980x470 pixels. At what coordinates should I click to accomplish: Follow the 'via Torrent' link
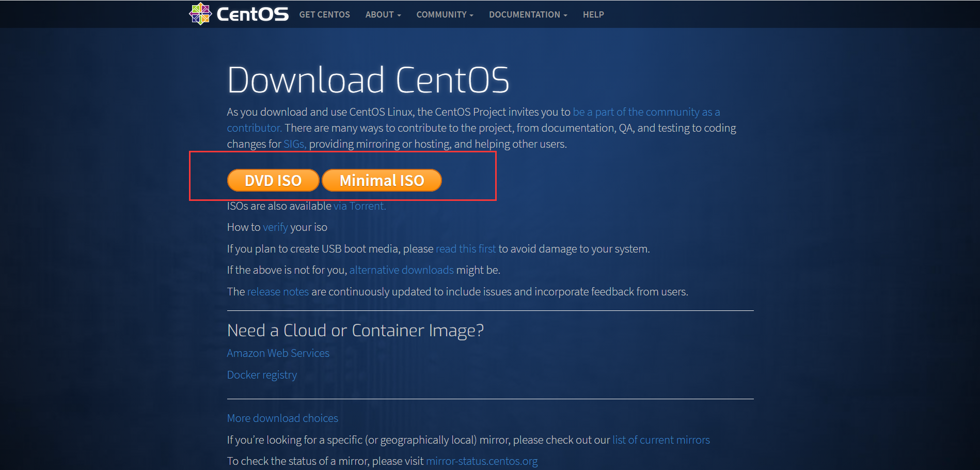pos(359,206)
